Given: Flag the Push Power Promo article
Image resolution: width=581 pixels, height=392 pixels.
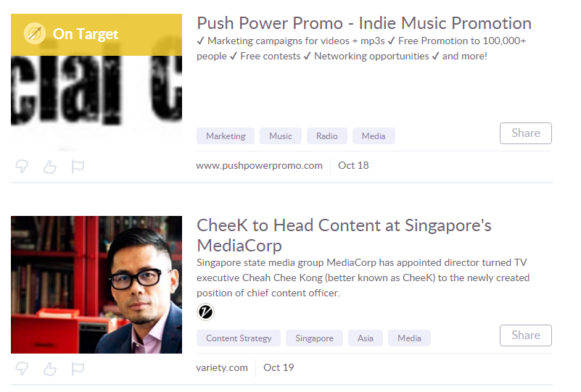Looking at the screenshot, I should pyautogui.click(x=78, y=167).
